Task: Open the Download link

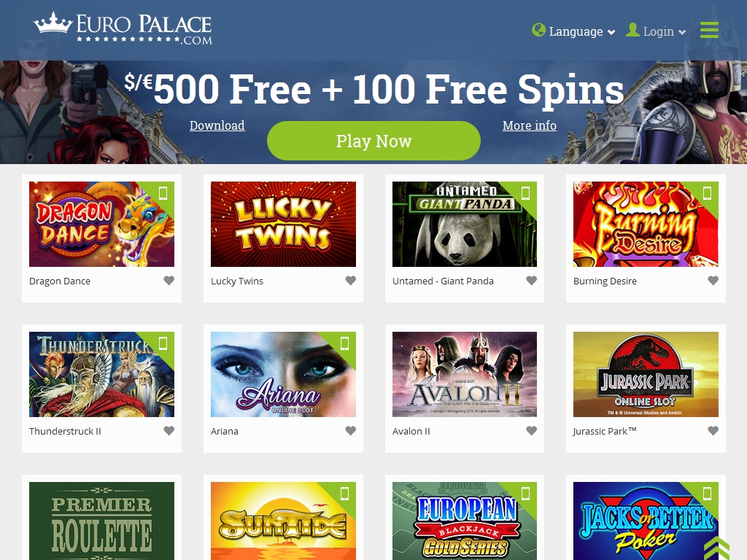Action: click(217, 125)
